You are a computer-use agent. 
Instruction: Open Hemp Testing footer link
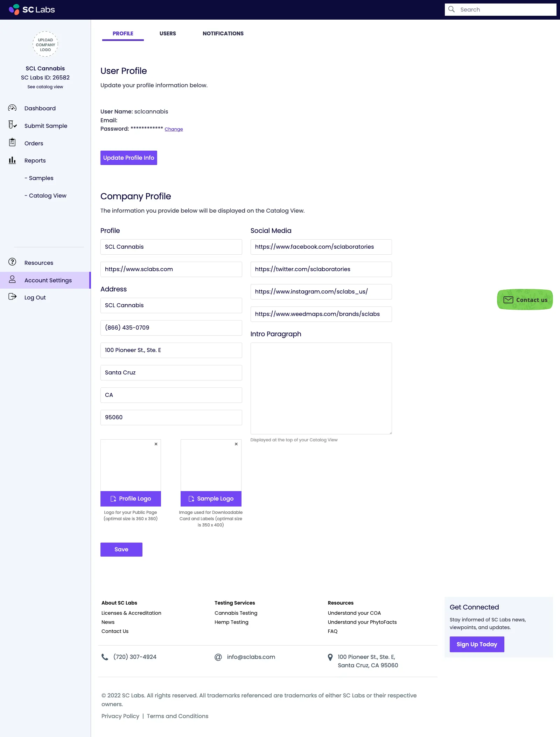click(x=231, y=622)
